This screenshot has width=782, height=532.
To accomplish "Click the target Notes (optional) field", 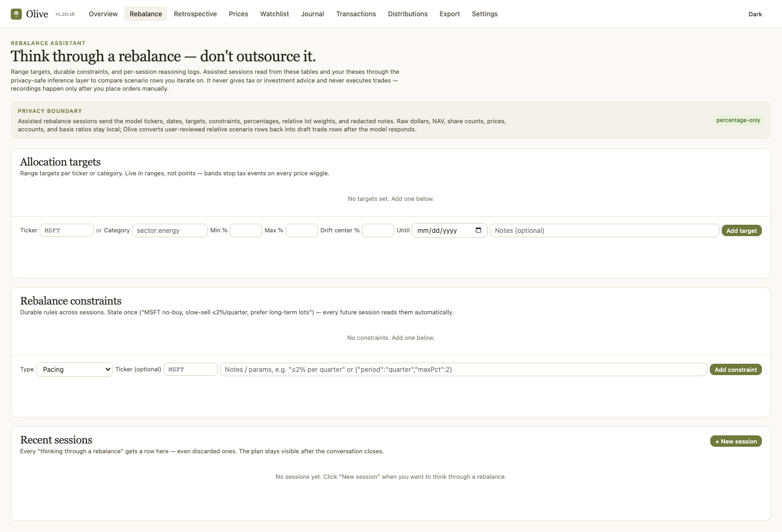I will (604, 231).
